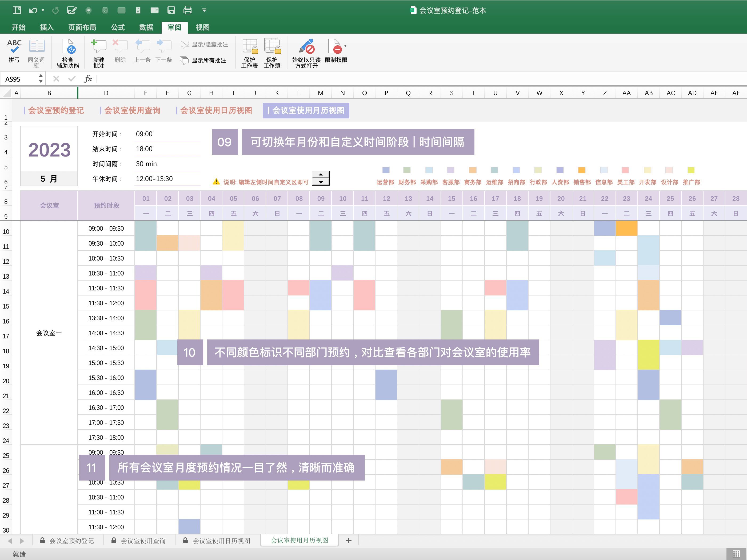Click the undo icon in title bar
Screen dimensions: 747x560
click(x=33, y=10)
